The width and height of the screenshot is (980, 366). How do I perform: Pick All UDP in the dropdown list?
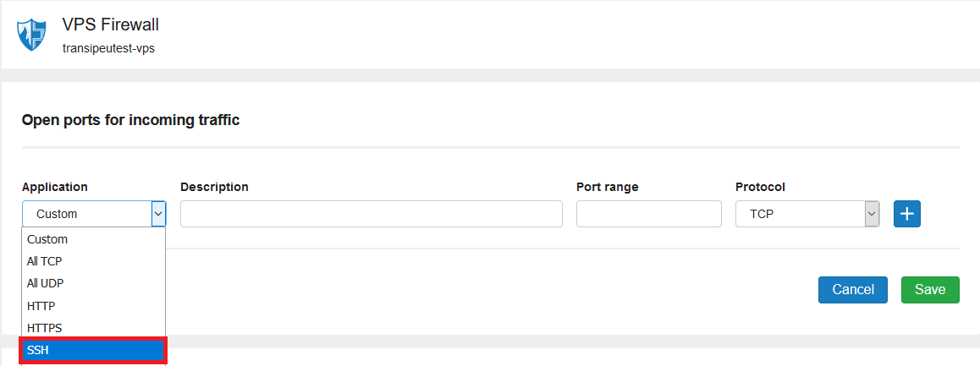click(x=46, y=283)
